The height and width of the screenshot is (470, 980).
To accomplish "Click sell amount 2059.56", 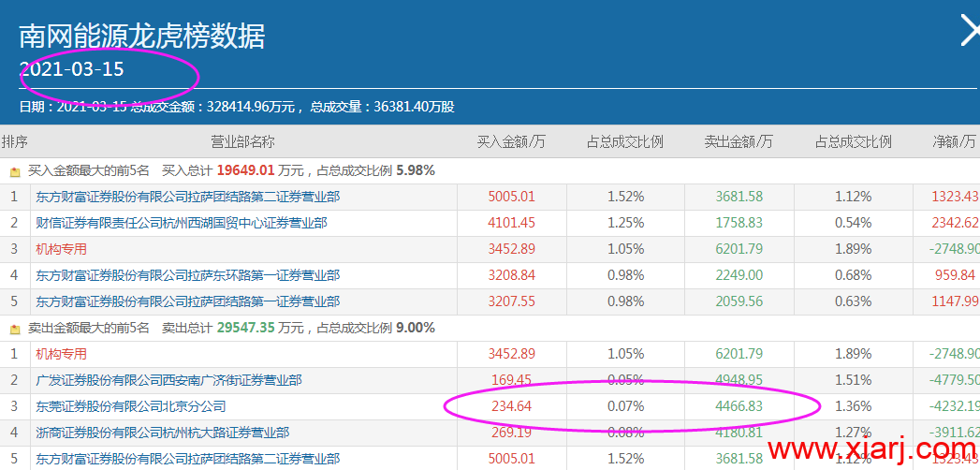I will [x=739, y=301].
